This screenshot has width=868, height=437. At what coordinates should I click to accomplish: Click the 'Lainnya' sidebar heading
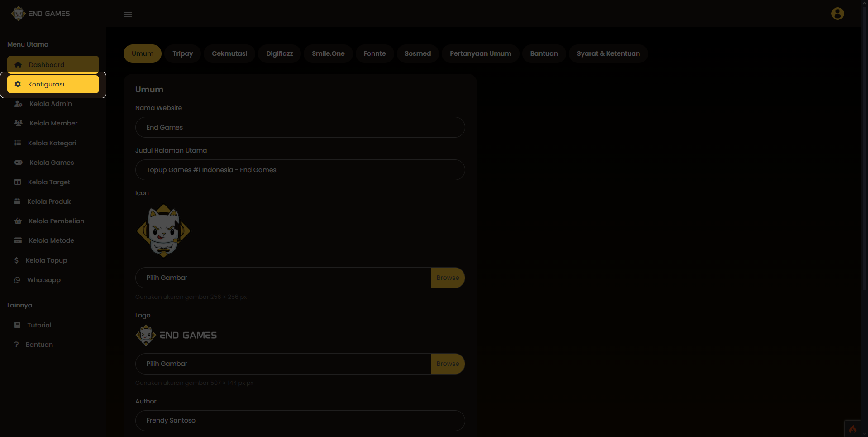(x=19, y=305)
